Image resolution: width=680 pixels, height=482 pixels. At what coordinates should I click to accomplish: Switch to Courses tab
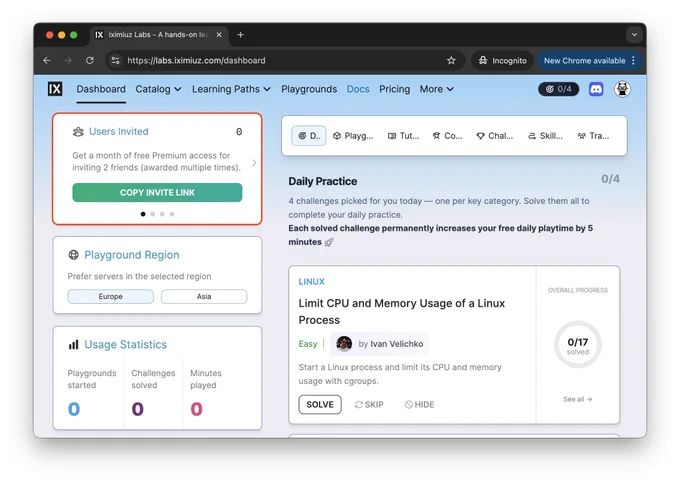(x=448, y=136)
